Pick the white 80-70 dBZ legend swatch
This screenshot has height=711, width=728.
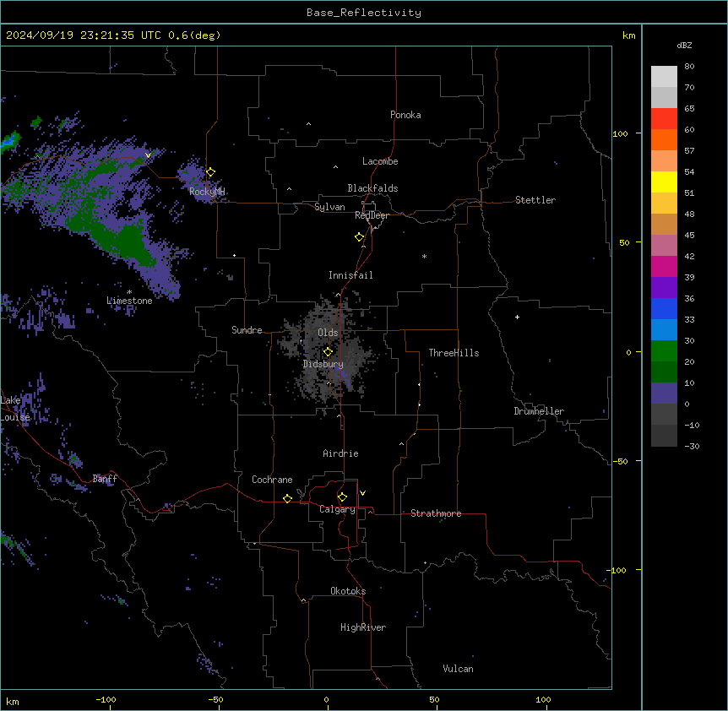click(664, 77)
